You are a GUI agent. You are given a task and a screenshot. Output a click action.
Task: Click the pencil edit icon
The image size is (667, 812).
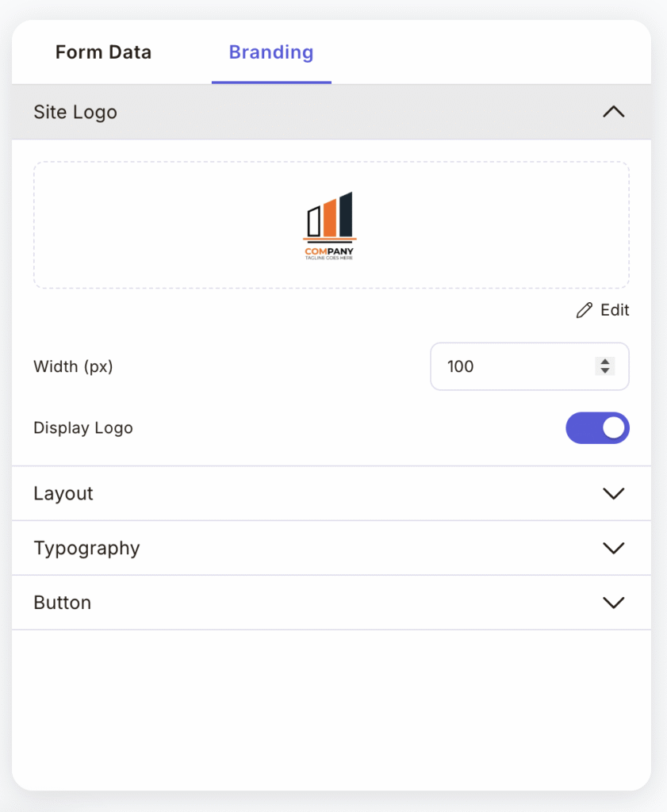[585, 311]
